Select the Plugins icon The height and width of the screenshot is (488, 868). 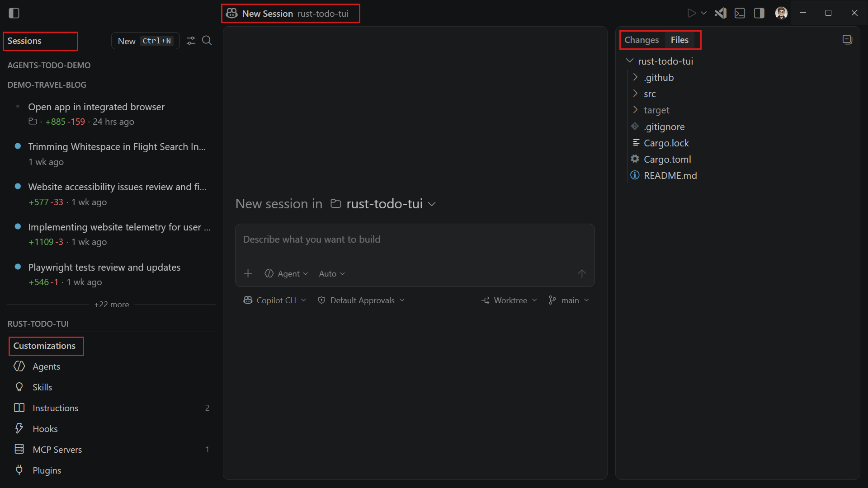pyautogui.click(x=19, y=470)
